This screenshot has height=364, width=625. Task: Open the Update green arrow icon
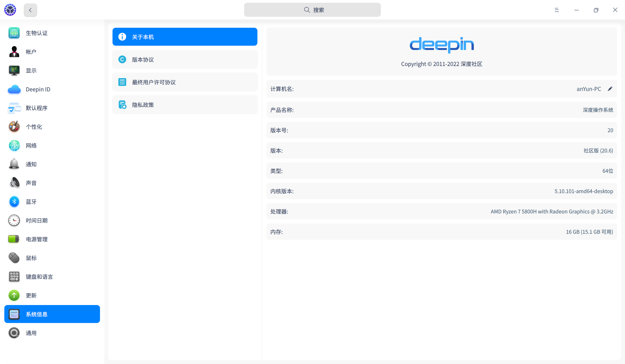pyautogui.click(x=14, y=295)
